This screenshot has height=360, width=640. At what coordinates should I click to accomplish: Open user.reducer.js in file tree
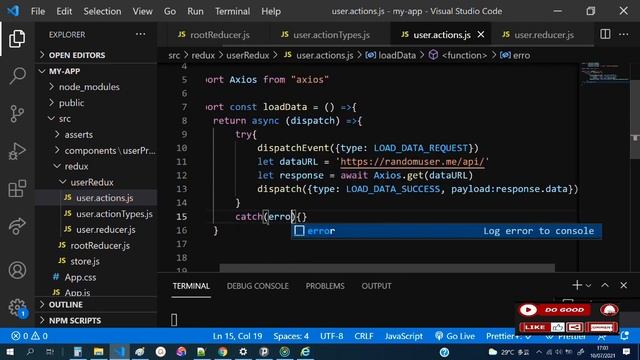point(105,230)
